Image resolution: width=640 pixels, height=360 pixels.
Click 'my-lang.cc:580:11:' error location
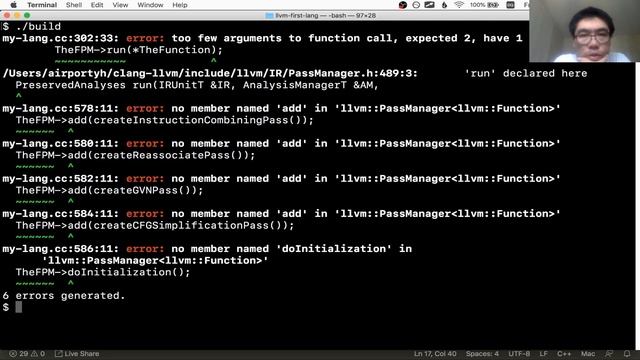(60, 144)
